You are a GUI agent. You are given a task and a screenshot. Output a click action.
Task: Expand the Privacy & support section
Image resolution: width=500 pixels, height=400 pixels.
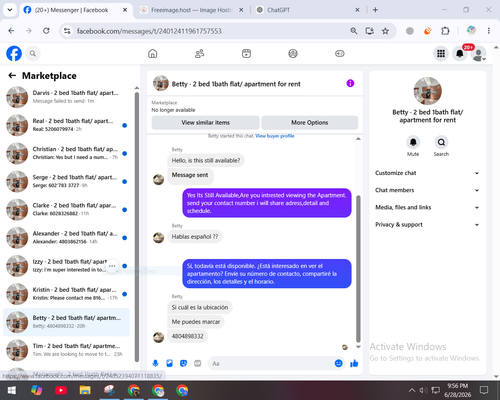(x=427, y=225)
